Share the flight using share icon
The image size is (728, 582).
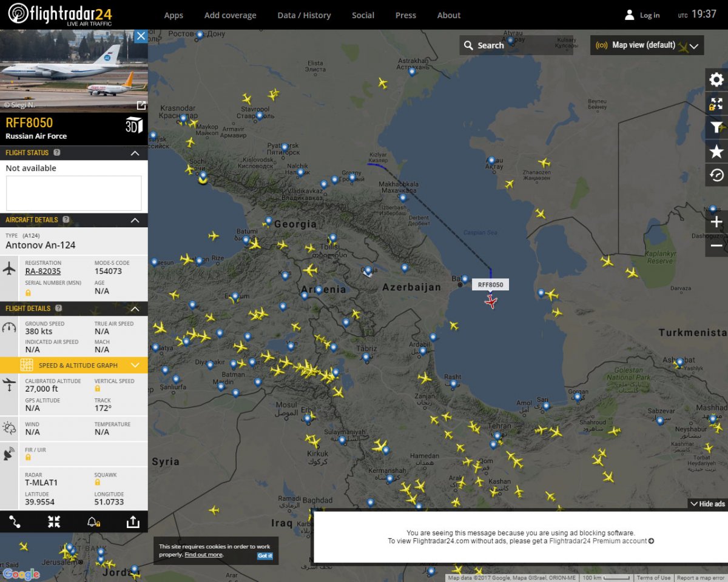[x=132, y=522]
